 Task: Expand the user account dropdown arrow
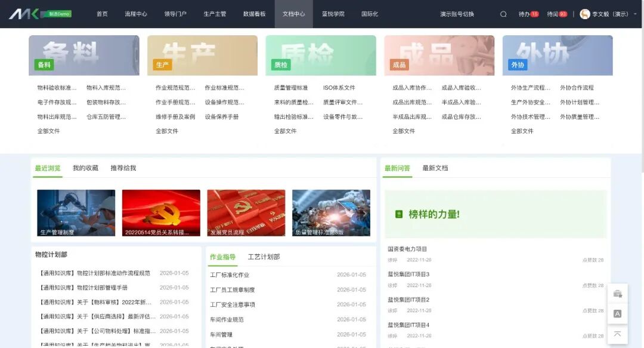(x=634, y=14)
